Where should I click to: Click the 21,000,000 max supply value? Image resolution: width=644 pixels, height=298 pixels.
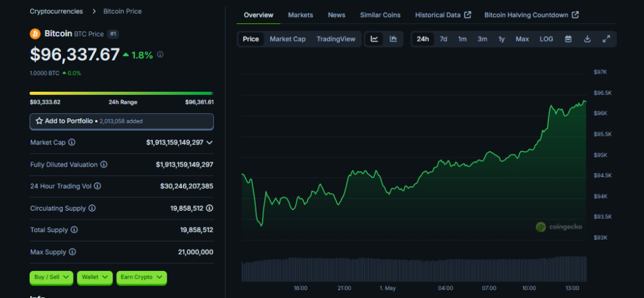click(x=196, y=252)
